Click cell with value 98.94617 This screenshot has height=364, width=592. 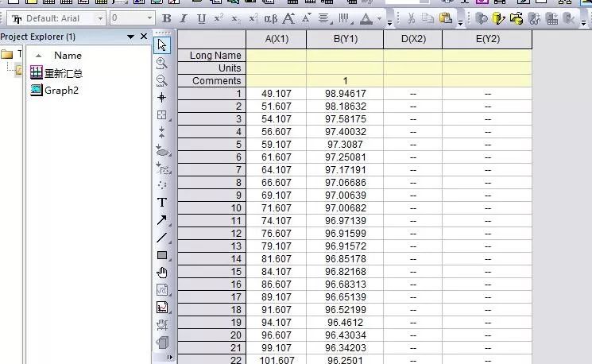[x=345, y=94]
